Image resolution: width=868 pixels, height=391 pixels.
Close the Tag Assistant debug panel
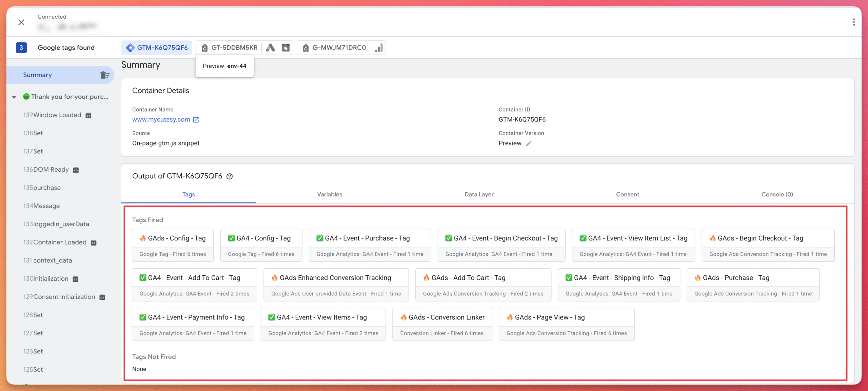(21, 22)
